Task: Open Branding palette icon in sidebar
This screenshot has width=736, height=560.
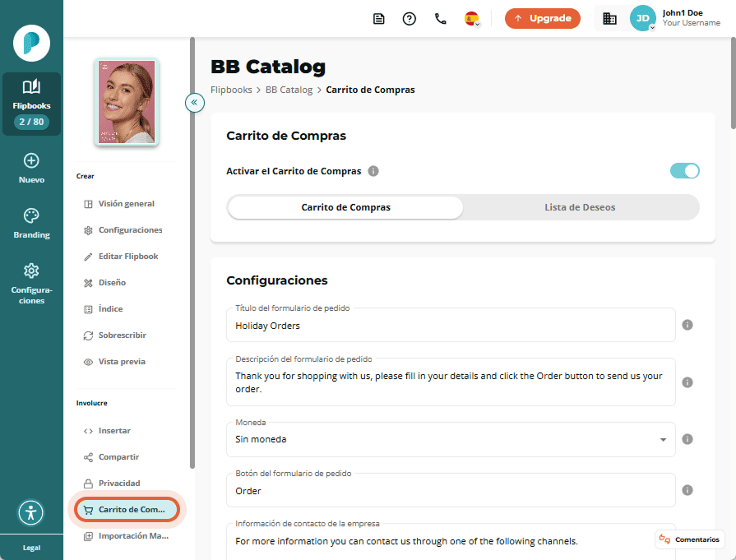Action: 31,216
